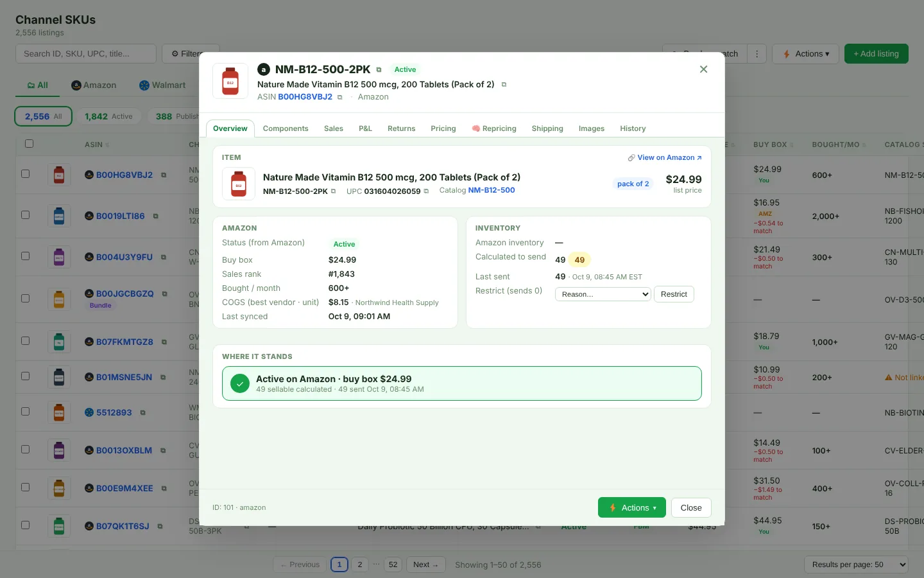Click the Close button in footer
Image resolution: width=924 pixels, height=578 pixels.
coord(691,508)
